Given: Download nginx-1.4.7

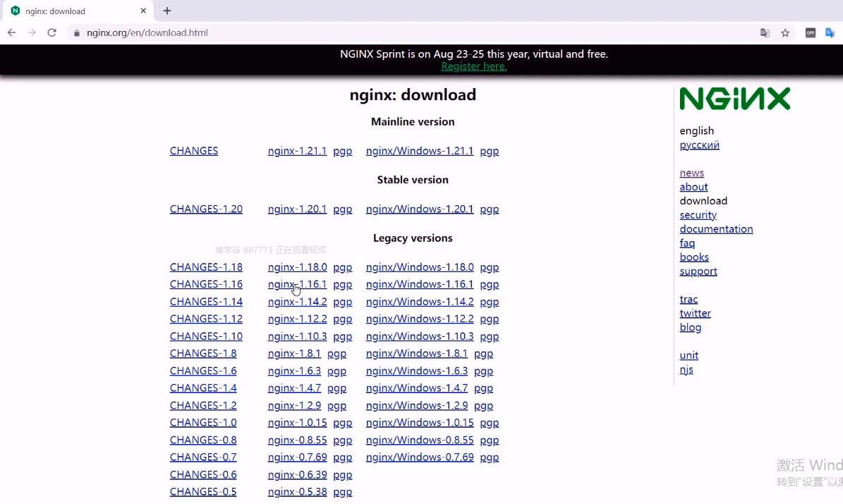Looking at the screenshot, I should pyautogui.click(x=294, y=388).
